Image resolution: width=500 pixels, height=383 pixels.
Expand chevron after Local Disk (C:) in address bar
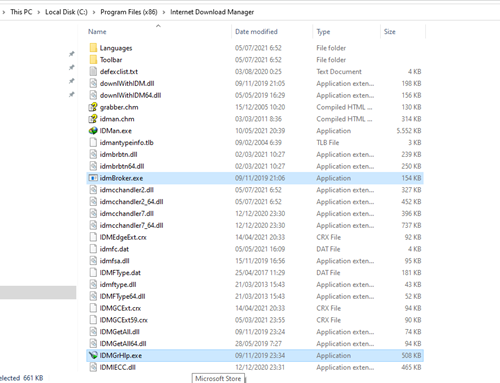(94, 12)
